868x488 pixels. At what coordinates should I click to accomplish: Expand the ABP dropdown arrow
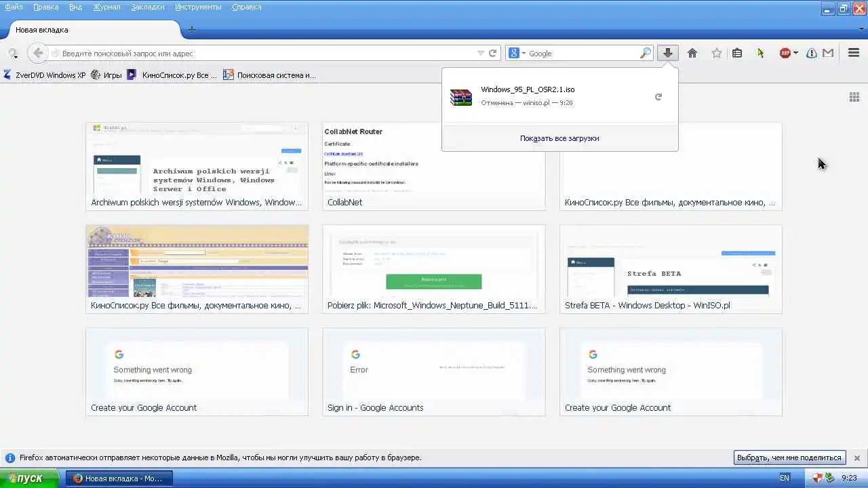point(795,53)
